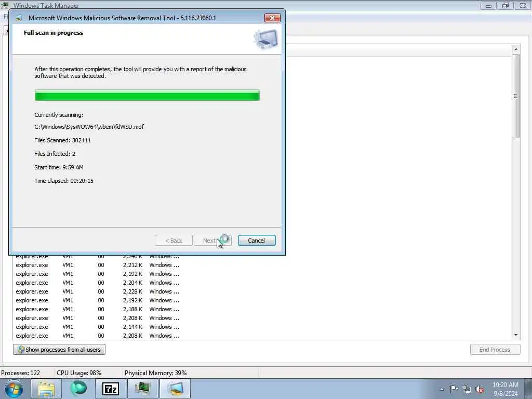
Task: Click the disabled Back button
Action: pyautogui.click(x=174, y=241)
